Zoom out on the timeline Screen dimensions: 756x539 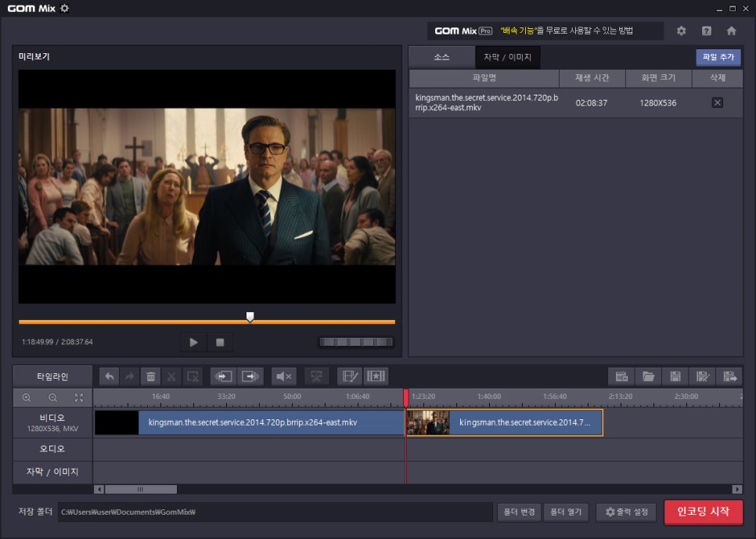tap(52, 397)
